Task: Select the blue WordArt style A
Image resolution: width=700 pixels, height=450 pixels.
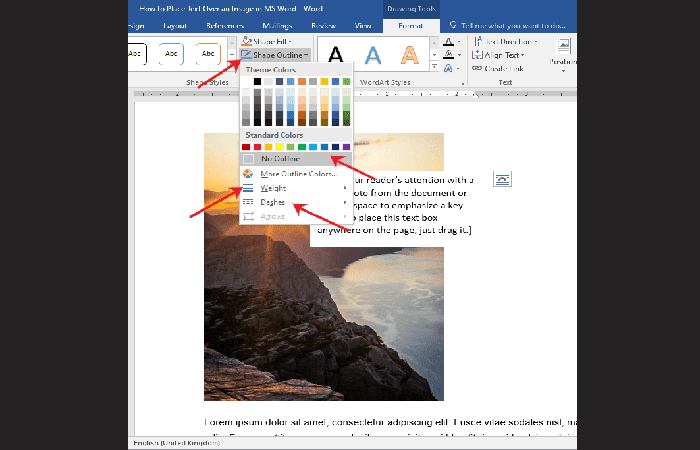Action: 372,54
